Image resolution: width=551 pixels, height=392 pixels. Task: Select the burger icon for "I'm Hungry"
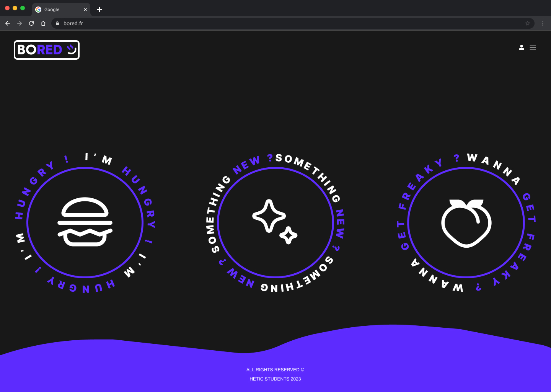tap(85, 222)
